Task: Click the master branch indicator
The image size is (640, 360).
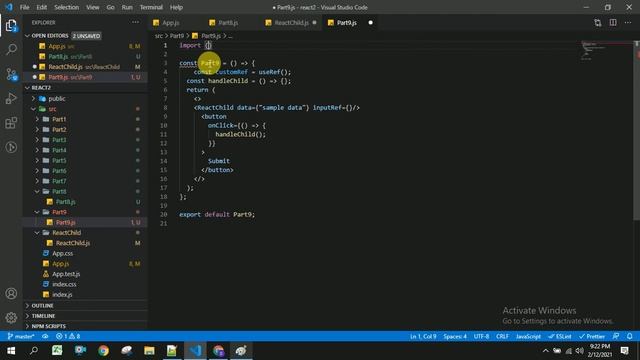Action: [21, 336]
